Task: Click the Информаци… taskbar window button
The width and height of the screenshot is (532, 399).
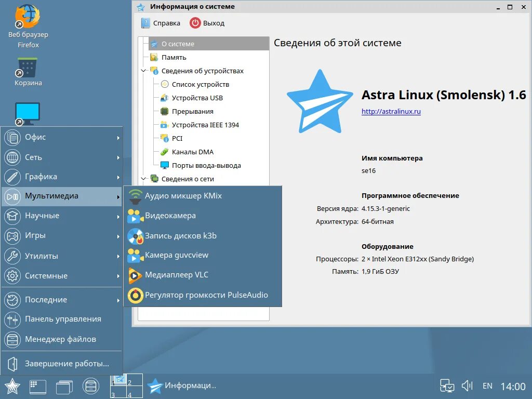Action: (183, 386)
